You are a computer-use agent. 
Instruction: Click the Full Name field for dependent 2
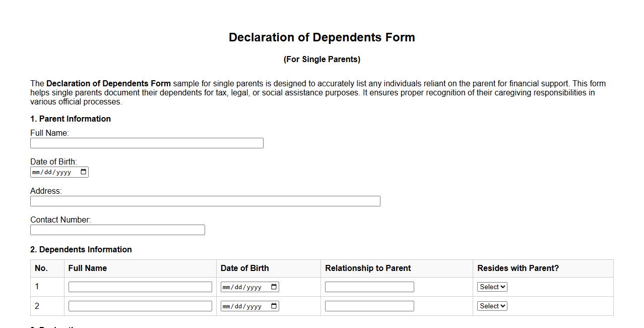click(140, 306)
